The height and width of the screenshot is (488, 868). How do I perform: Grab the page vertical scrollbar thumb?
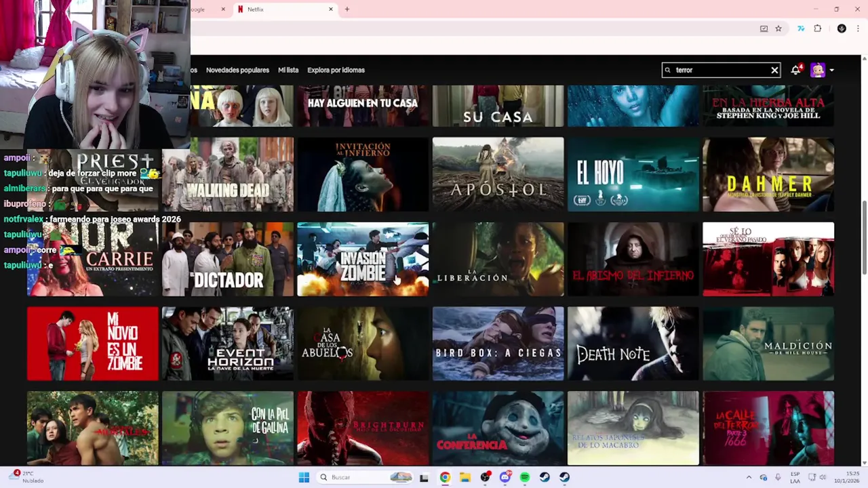tap(864, 238)
